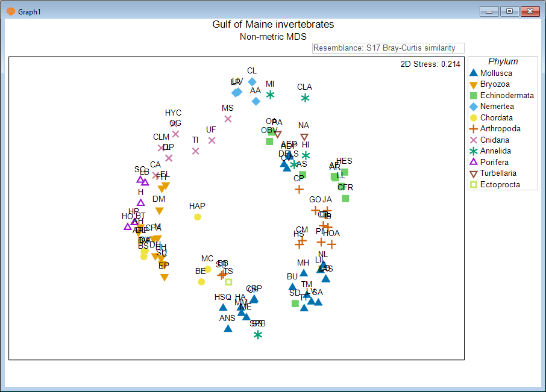546x392 pixels.
Task: Click the Chordata yellow circle swatch
Action: coord(474,118)
